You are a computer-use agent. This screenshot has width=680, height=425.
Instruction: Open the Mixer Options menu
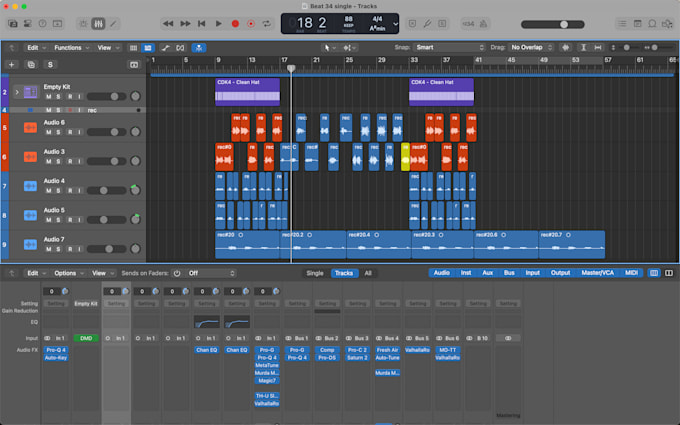69,273
